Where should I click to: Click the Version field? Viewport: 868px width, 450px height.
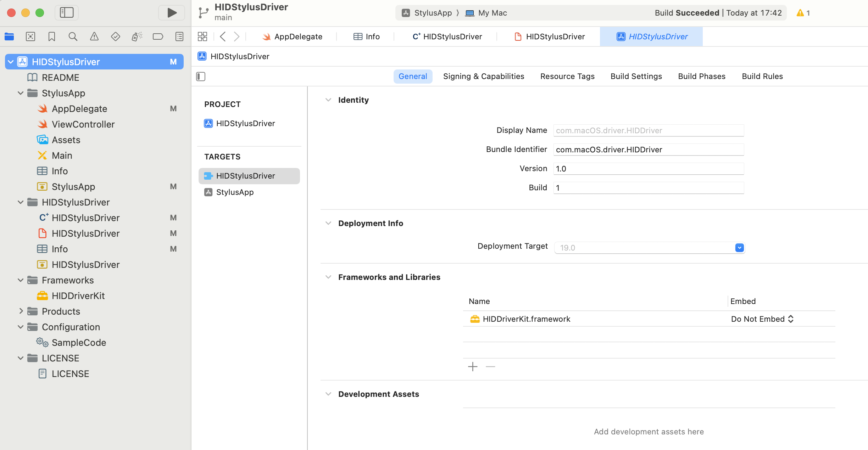pyautogui.click(x=649, y=169)
